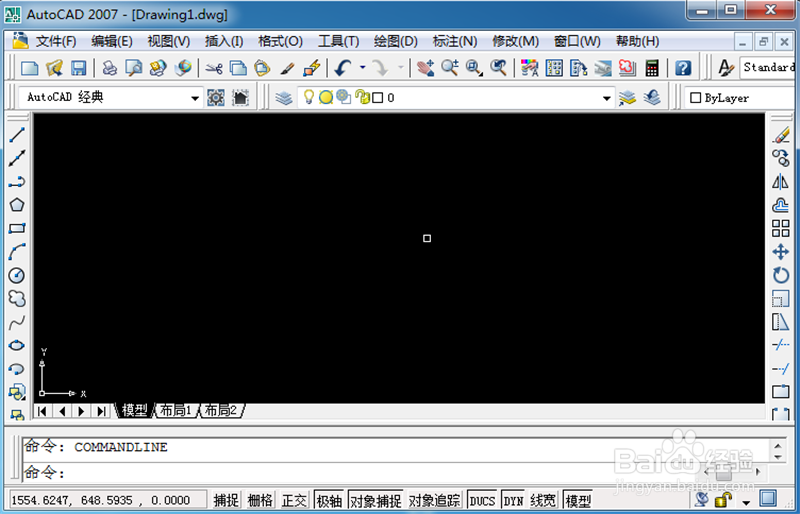Open the 编辑(E) menu

(112, 41)
